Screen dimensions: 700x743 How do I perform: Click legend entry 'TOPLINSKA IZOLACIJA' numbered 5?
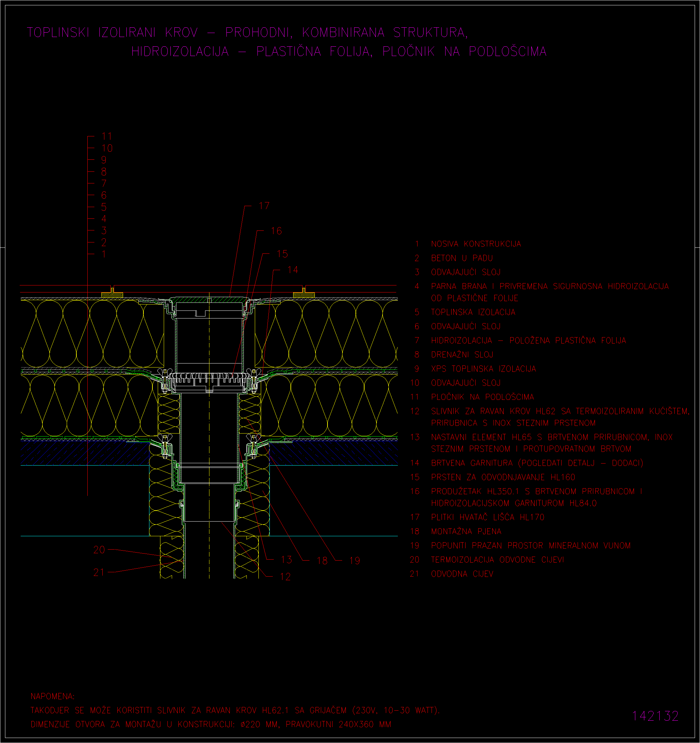(x=473, y=312)
